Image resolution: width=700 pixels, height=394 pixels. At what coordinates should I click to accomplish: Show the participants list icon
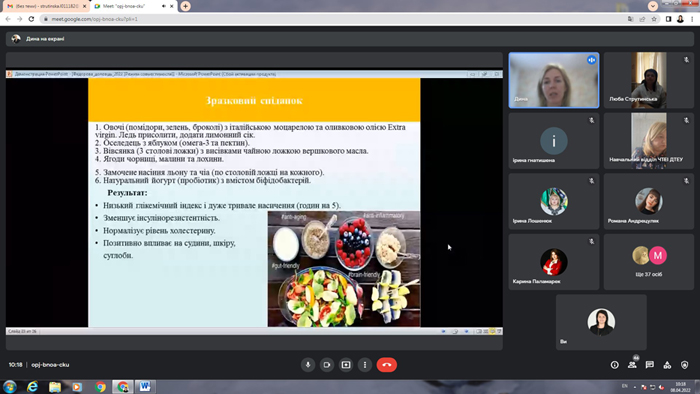pyautogui.click(x=632, y=365)
